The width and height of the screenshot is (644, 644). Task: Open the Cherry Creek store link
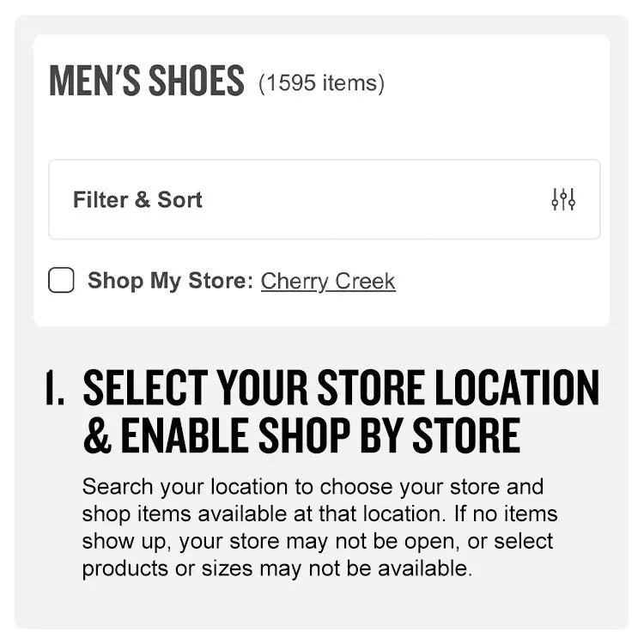point(328,281)
